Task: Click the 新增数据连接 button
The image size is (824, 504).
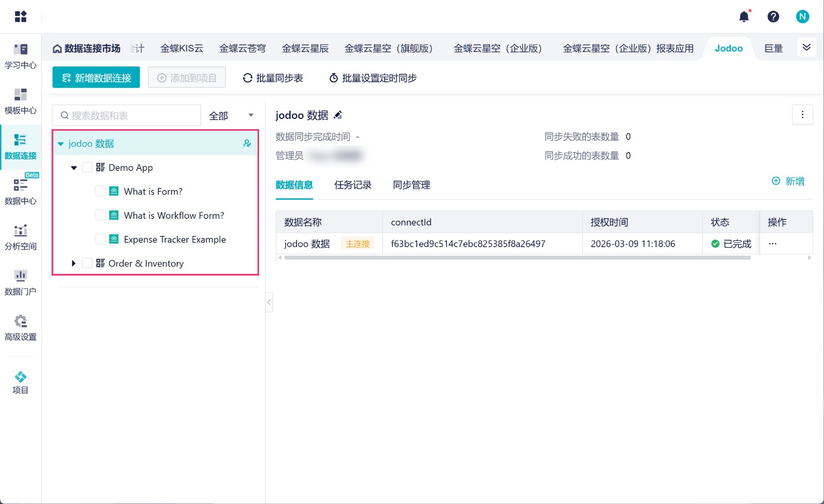Action: (x=96, y=78)
